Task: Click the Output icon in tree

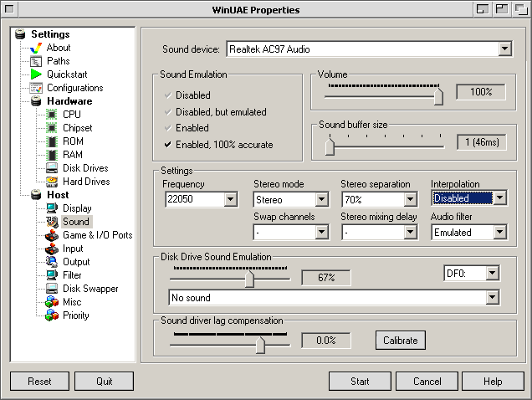Action: pos(52,262)
